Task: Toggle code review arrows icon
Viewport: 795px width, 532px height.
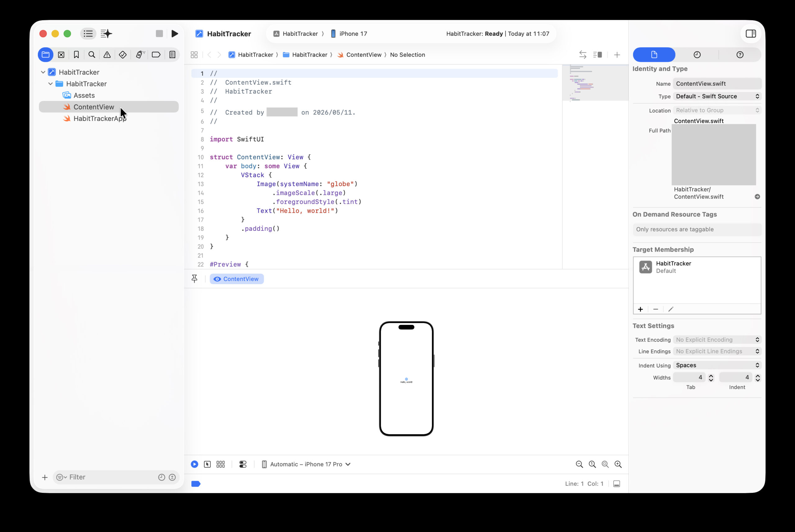Action: (x=583, y=55)
